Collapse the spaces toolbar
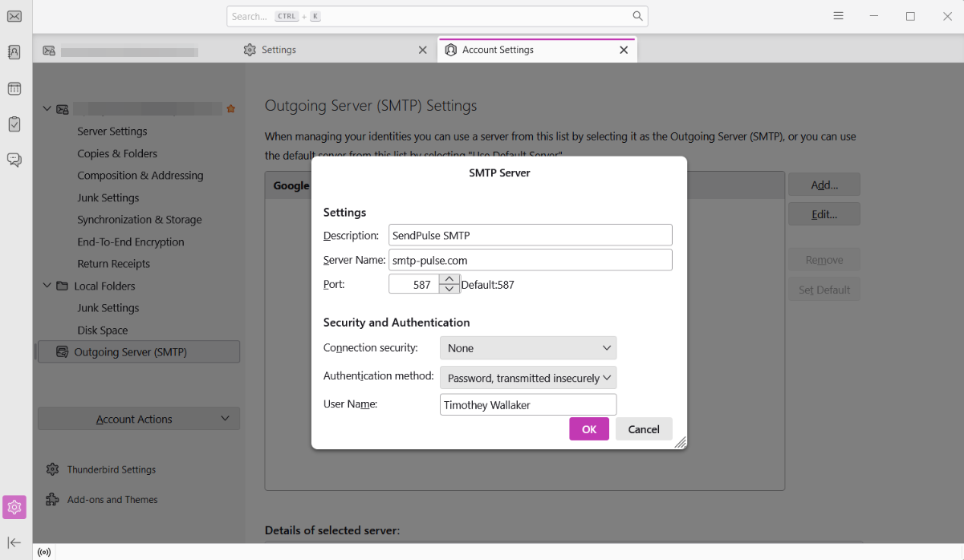 14,543
